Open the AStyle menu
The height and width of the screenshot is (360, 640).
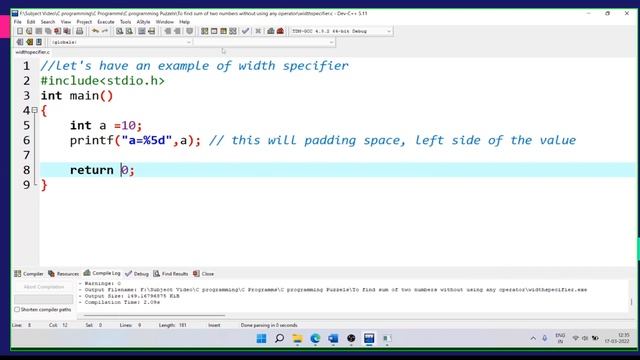tap(143, 22)
